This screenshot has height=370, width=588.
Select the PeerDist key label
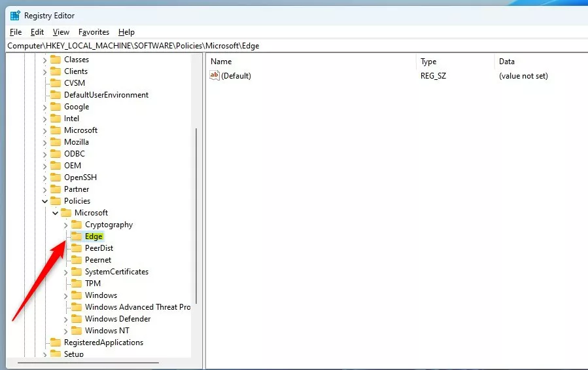tap(99, 248)
